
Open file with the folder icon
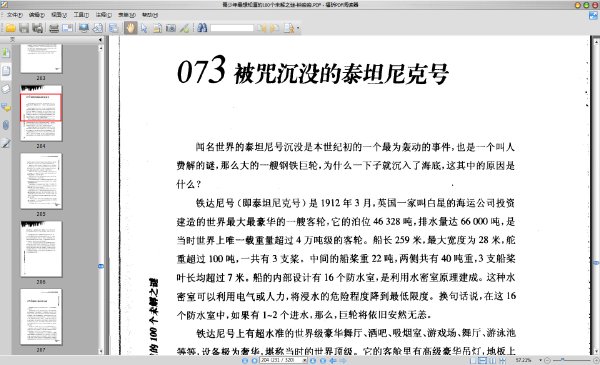(x=10, y=28)
